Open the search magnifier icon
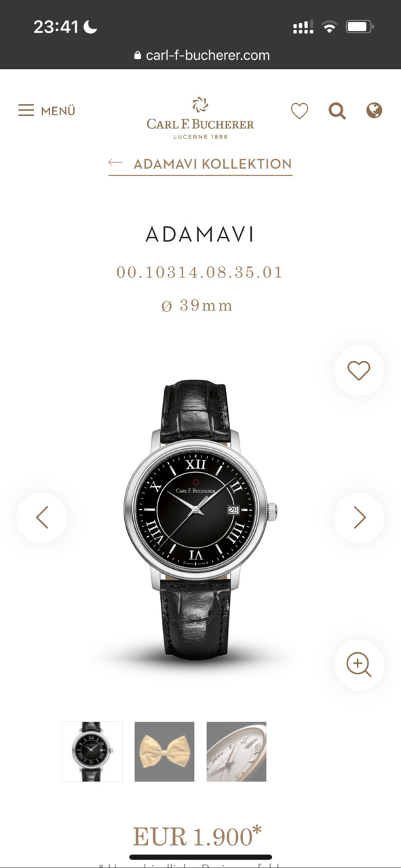The image size is (401, 868). pyautogui.click(x=337, y=111)
